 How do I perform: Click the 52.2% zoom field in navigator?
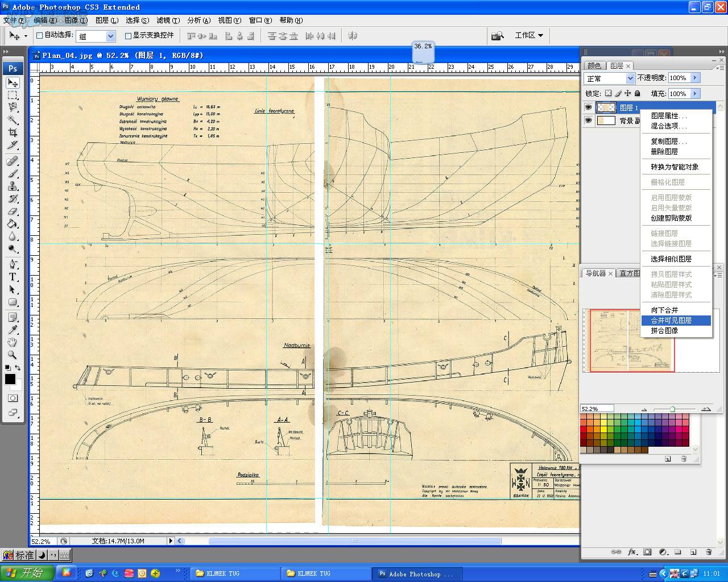[597, 409]
